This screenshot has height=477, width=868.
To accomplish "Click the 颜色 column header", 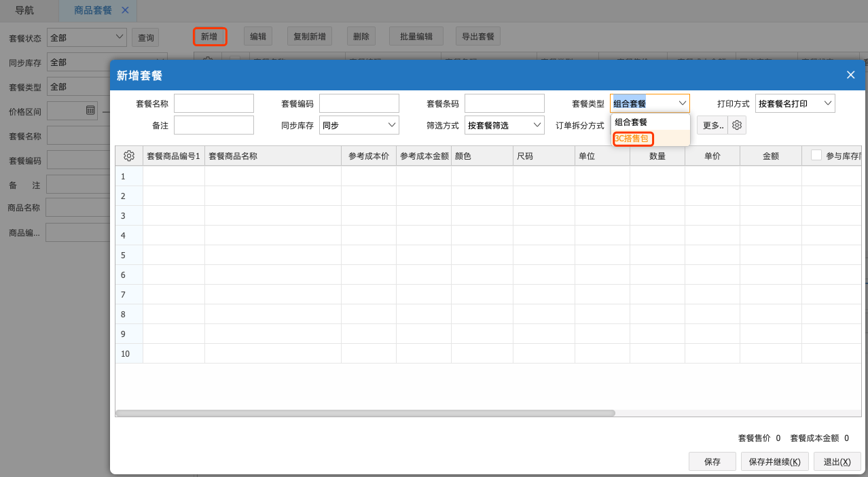I will pos(482,156).
